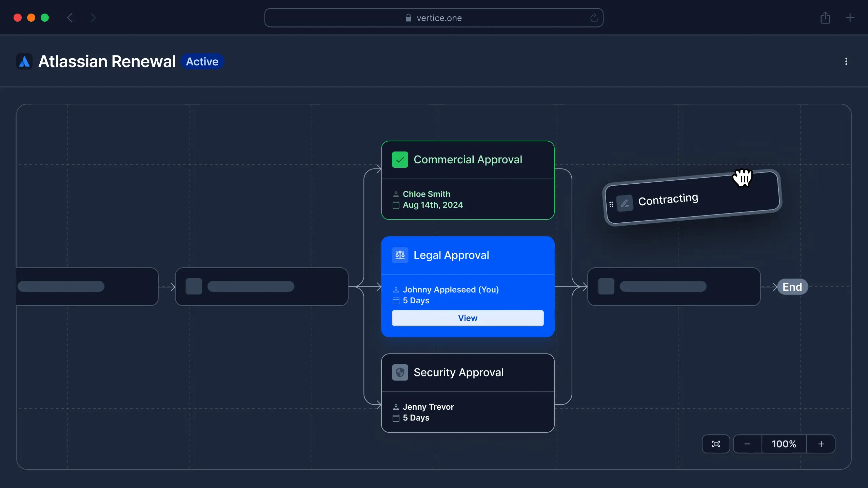Click the page refresh icon in the address bar

pyautogui.click(x=594, y=18)
